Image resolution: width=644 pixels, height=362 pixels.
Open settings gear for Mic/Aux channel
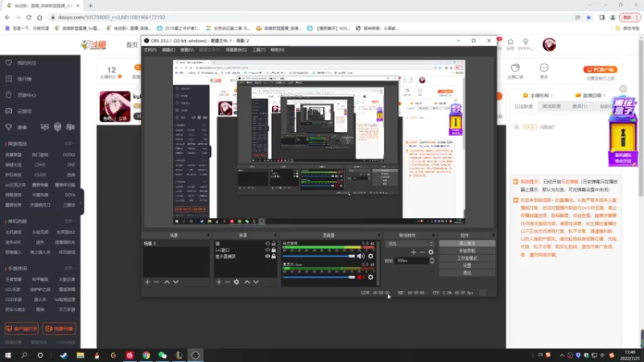pyautogui.click(x=370, y=278)
